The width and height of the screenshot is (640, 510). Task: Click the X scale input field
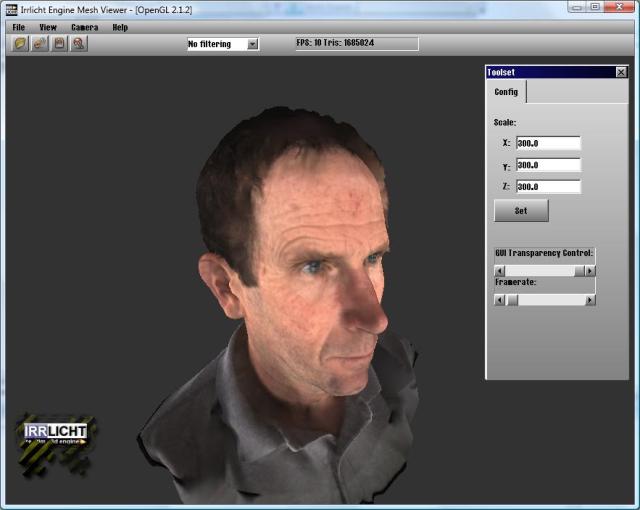[548, 143]
